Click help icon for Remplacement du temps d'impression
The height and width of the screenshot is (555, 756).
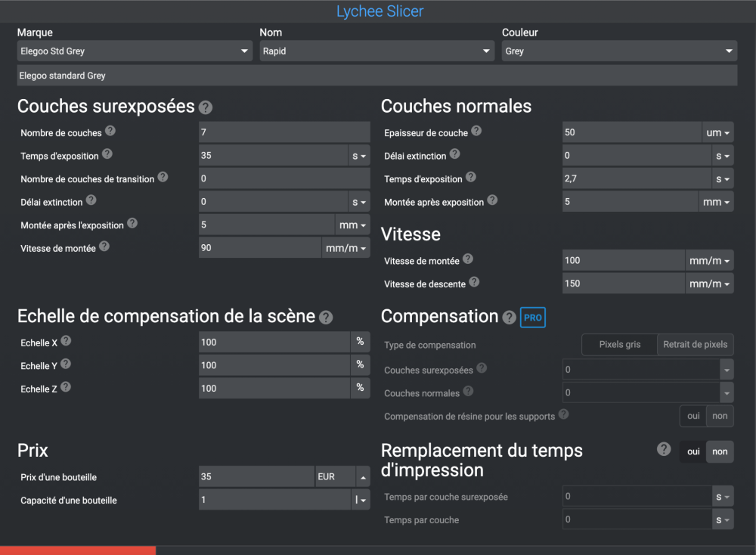click(x=664, y=449)
